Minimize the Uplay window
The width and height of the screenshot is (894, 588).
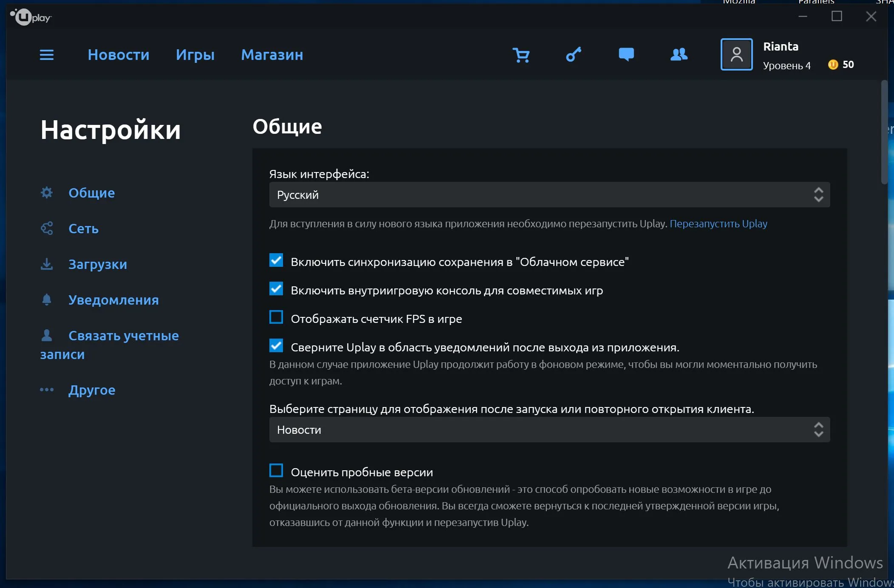(803, 16)
